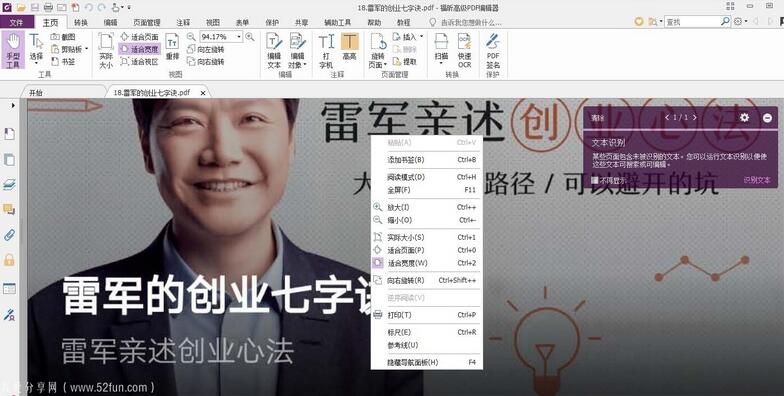784x396 pixels.
Task: Expand the 编辑对象 dropdown
Action: pyautogui.click(x=304, y=65)
